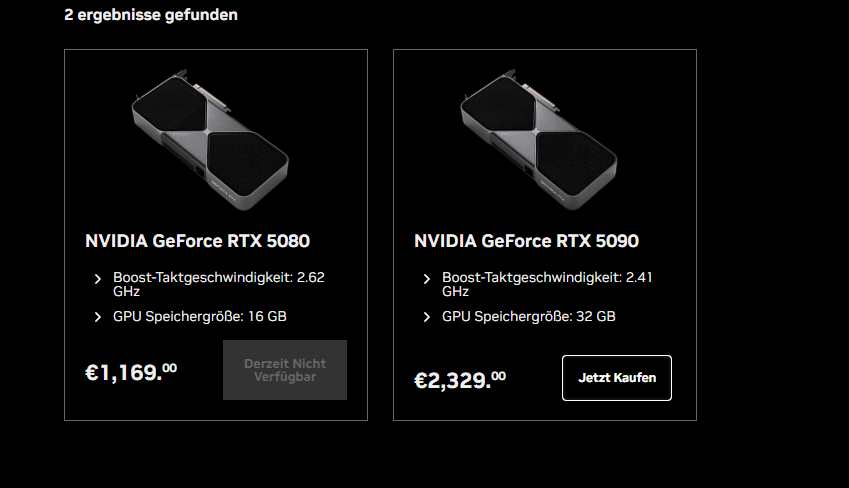Image resolution: width=849 pixels, height=488 pixels.
Task: Click the chevron beside Boost-Taktgeschwindigkeit 2.62 GHz
Action: [x=97, y=279]
